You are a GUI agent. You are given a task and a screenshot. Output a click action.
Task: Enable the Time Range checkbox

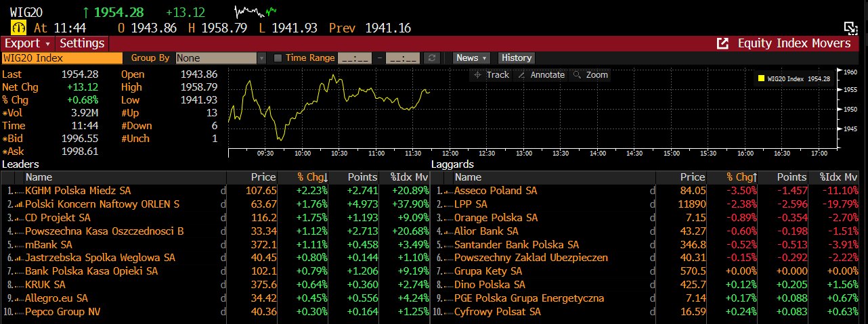tap(278, 58)
